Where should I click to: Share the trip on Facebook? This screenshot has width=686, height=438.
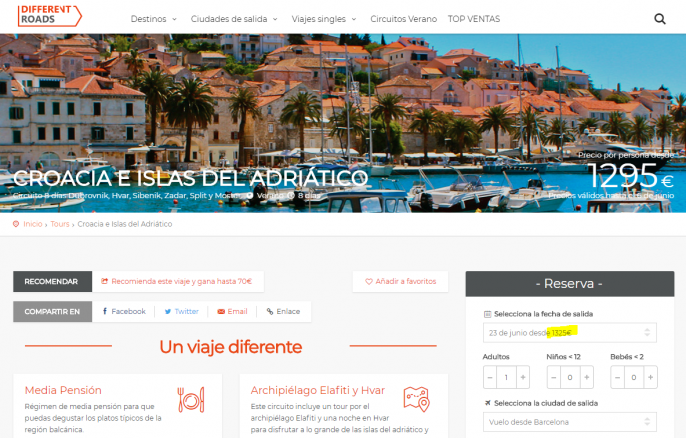[x=123, y=312]
